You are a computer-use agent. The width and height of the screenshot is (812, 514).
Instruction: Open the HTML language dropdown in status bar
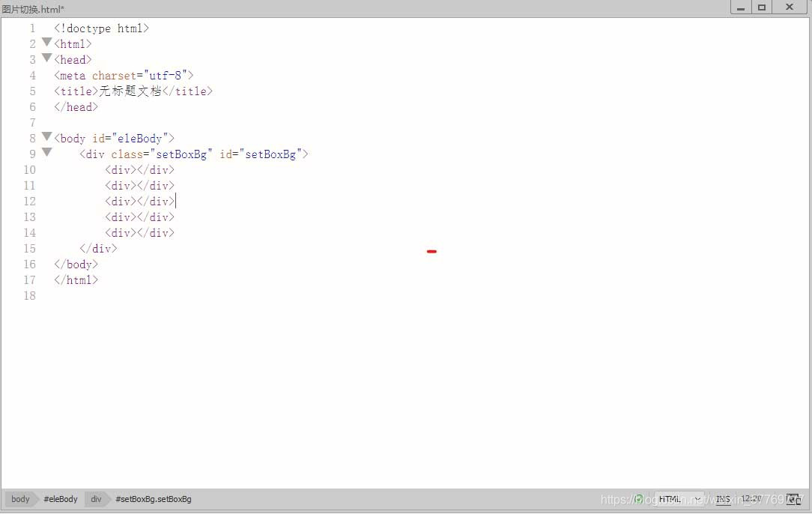click(679, 499)
